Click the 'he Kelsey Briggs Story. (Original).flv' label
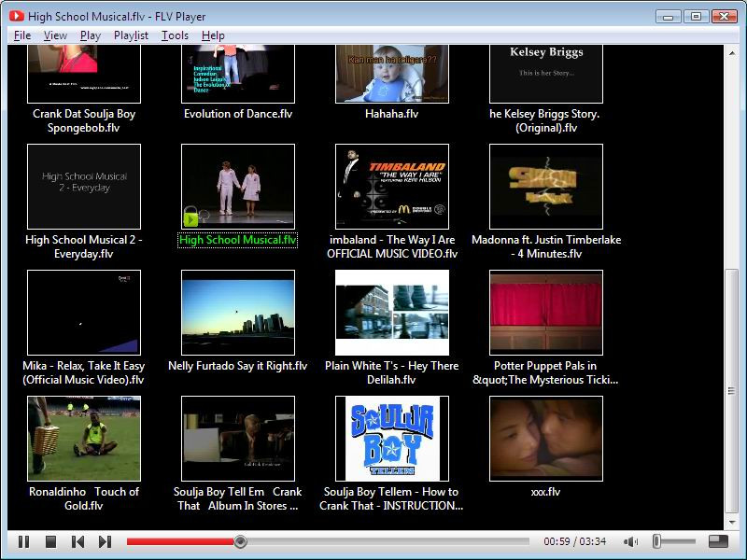This screenshot has width=747, height=560. pyautogui.click(x=544, y=120)
